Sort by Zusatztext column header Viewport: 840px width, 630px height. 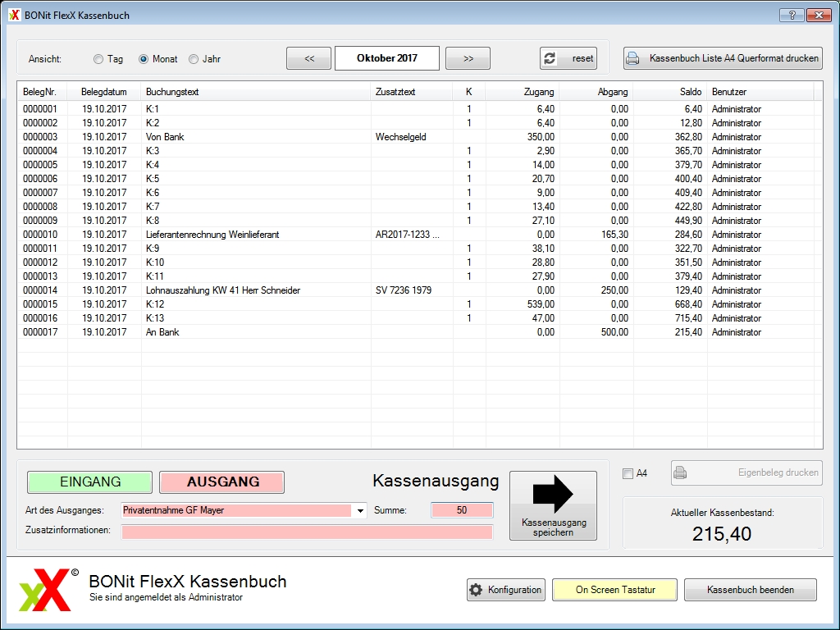click(412, 92)
